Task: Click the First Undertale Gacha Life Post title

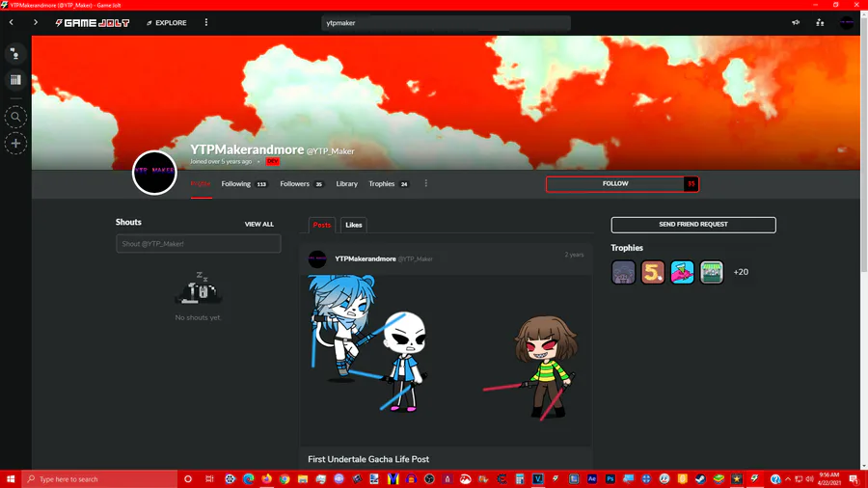Action: tap(368, 459)
